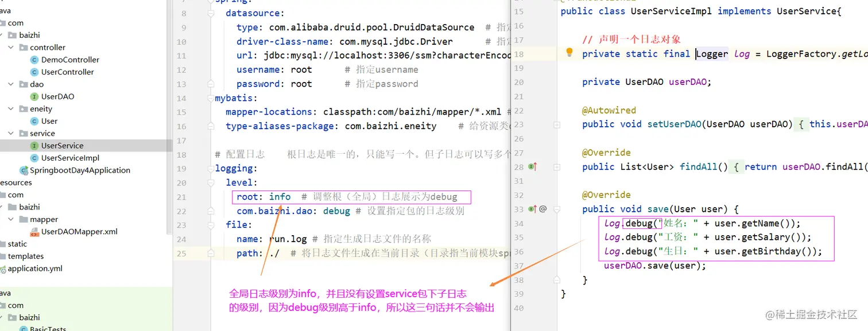This screenshot has width=868, height=331.
Task: Click the logging: key on yml line 19
Action: (x=237, y=169)
